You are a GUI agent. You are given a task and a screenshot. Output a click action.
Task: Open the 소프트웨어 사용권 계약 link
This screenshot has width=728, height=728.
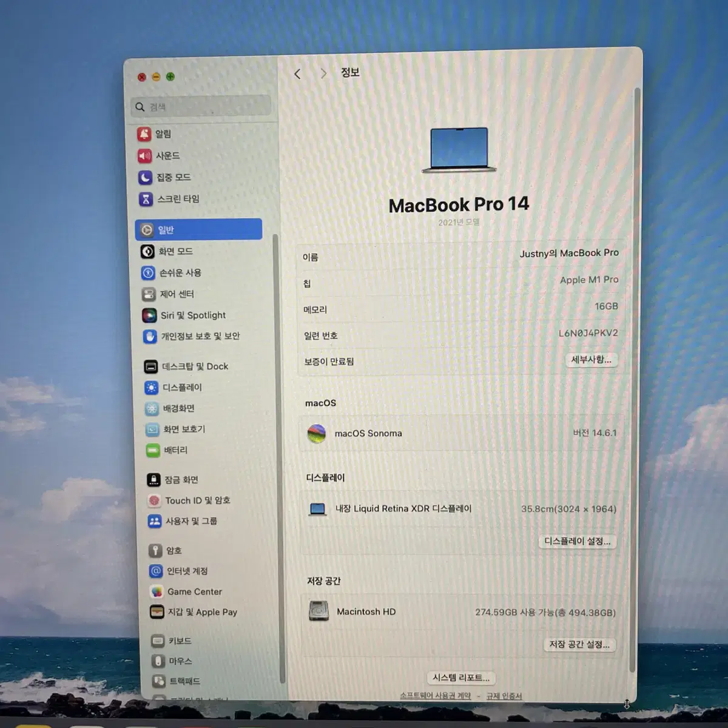click(x=435, y=696)
